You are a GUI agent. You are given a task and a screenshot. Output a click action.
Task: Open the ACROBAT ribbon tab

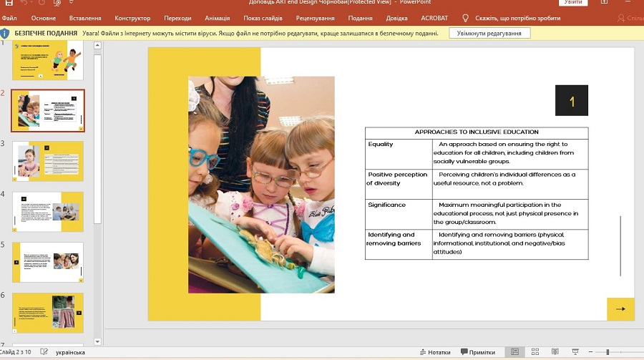[x=434, y=18]
